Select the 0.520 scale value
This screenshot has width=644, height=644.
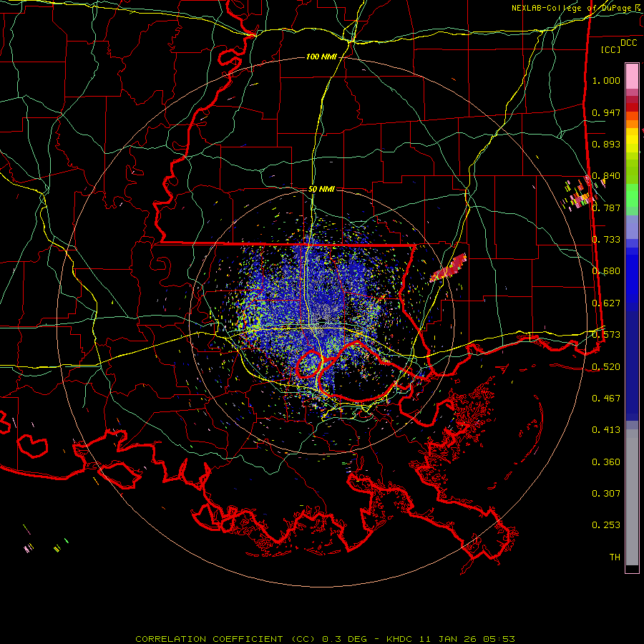(606, 367)
